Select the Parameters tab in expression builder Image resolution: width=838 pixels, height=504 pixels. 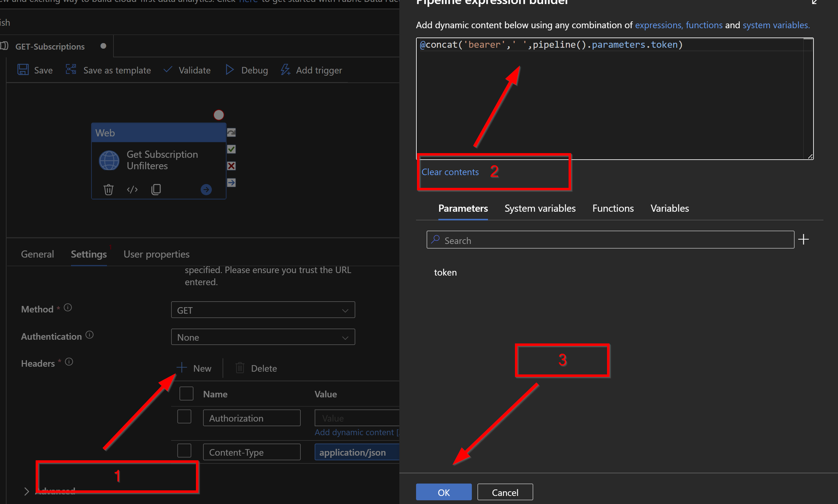coord(463,208)
